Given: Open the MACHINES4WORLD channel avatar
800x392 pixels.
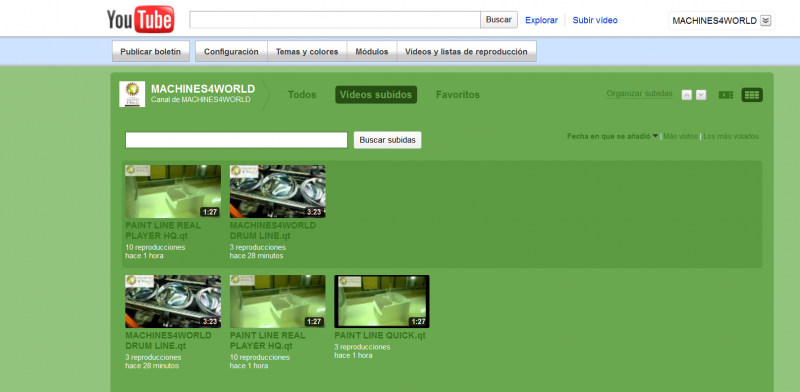Looking at the screenshot, I should click(x=132, y=94).
